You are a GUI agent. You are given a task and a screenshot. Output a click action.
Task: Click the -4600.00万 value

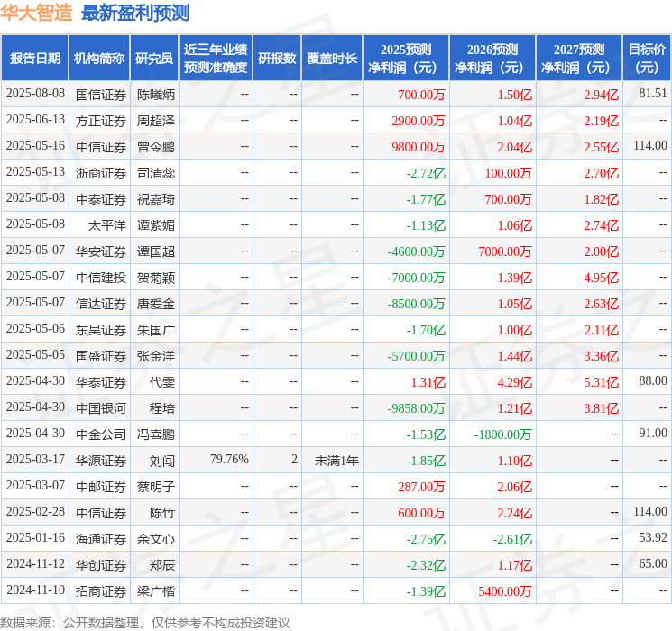416,251
